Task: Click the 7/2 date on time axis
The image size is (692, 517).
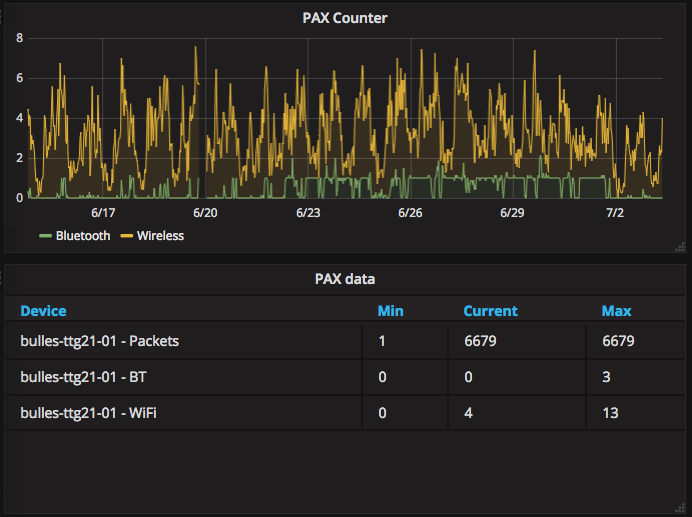Action: tap(615, 213)
